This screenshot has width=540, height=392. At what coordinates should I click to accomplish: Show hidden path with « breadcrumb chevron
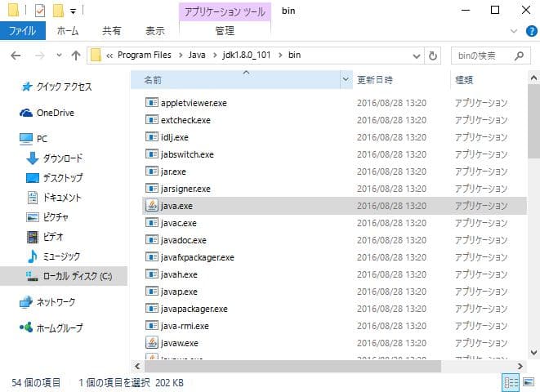coord(109,56)
